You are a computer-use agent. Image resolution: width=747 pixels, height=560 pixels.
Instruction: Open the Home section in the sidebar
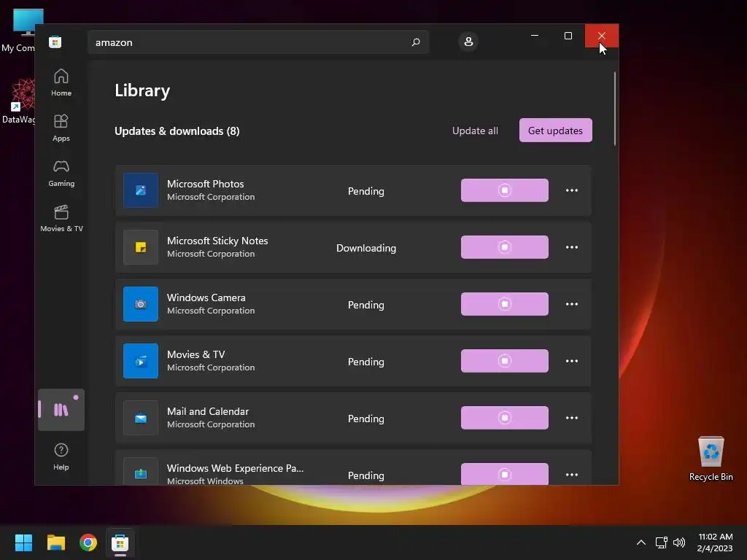(x=61, y=82)
